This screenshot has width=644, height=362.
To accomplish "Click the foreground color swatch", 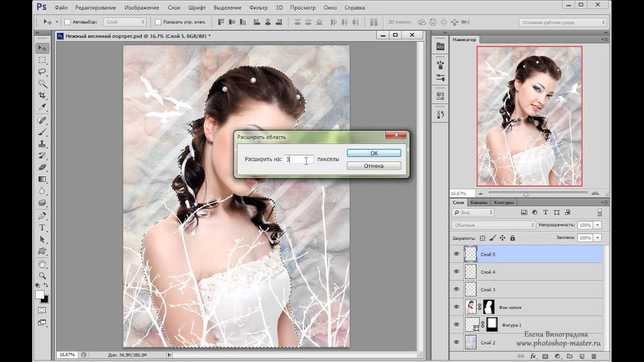I will click(40, 295).
